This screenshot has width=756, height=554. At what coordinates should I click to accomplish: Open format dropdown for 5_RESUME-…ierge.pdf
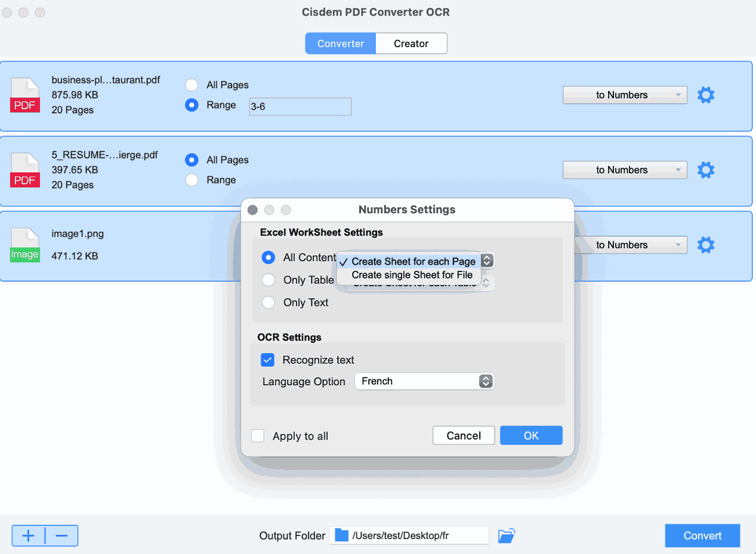(625, 170)
